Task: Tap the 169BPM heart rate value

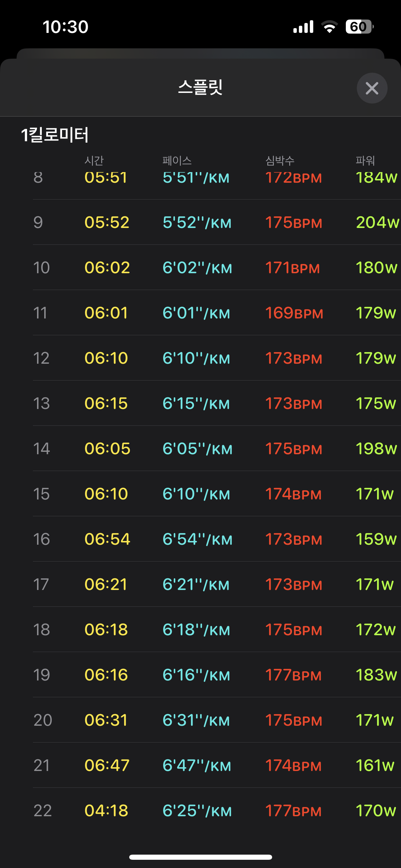Action: pyautogui.click(x=294, y=313)
